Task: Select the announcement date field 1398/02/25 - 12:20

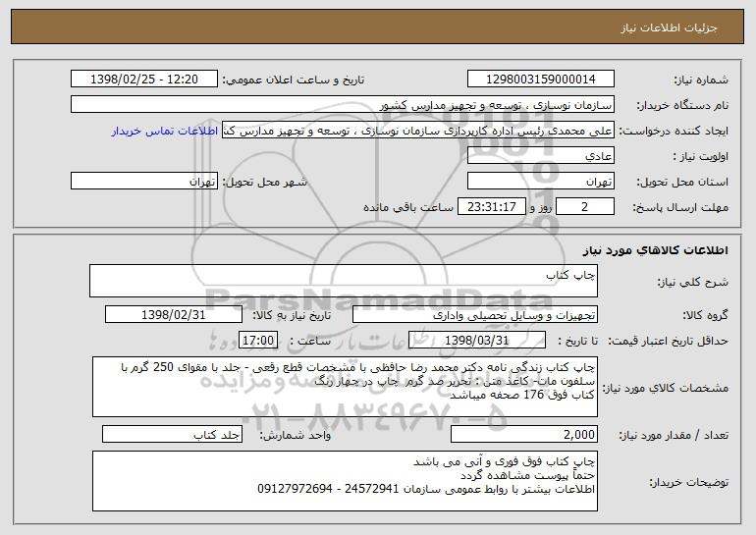Action: [144, 80]
